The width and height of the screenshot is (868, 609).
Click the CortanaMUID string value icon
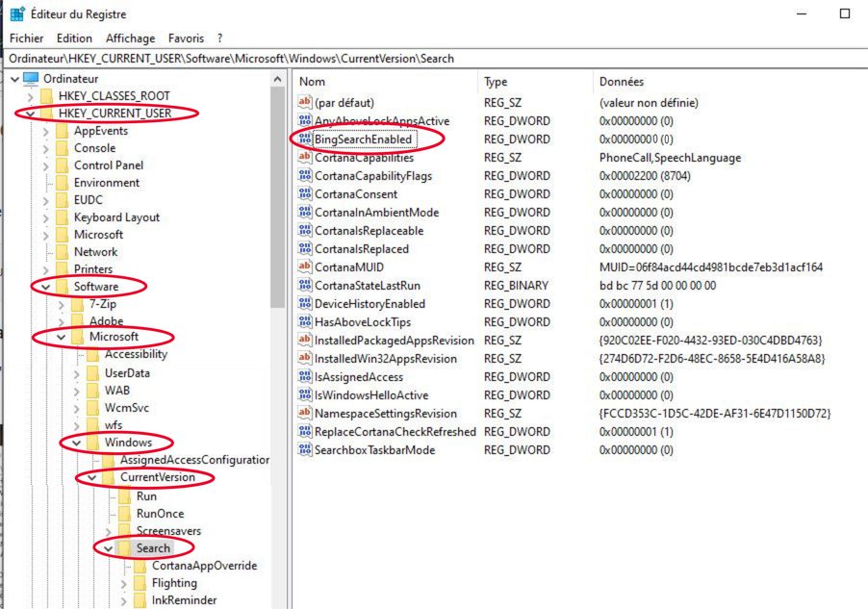(x=305, y=267)
